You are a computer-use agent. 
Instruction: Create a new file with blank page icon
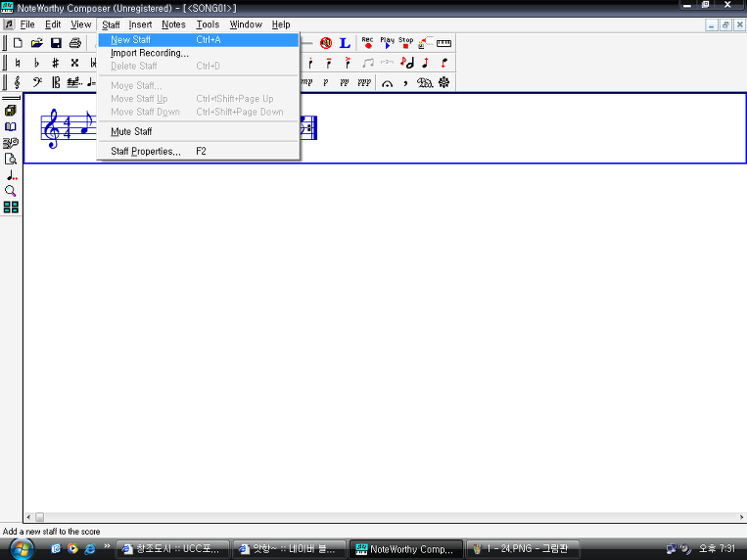click(18, 43)
